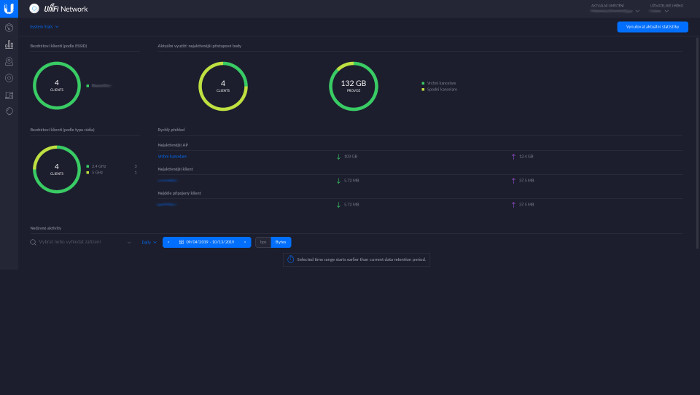Open the Daily interval dropdown

pos(149,242)
